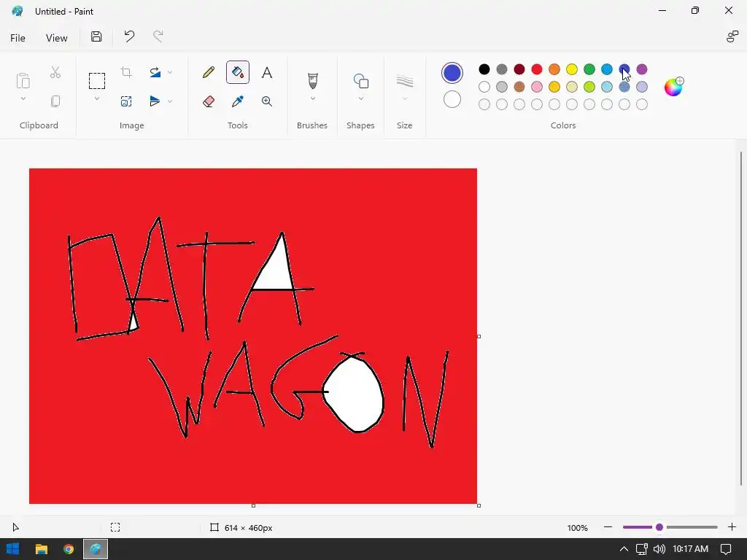Image resolution: width=747 pixels, height=560 pixels.
Task: Expand the Size dropdown chevron
Action: click(x=404, y=98)
